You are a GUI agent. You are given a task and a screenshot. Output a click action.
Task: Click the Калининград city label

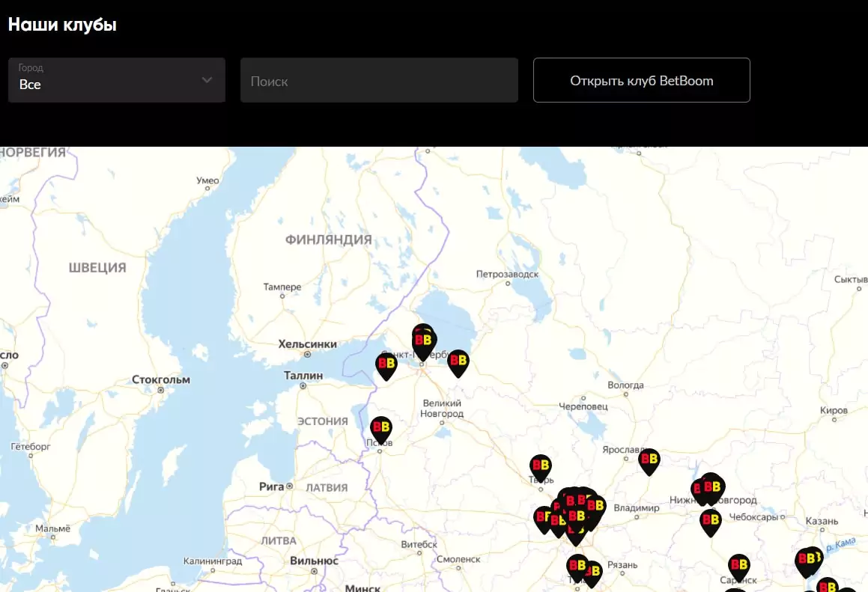coord(213,561)
